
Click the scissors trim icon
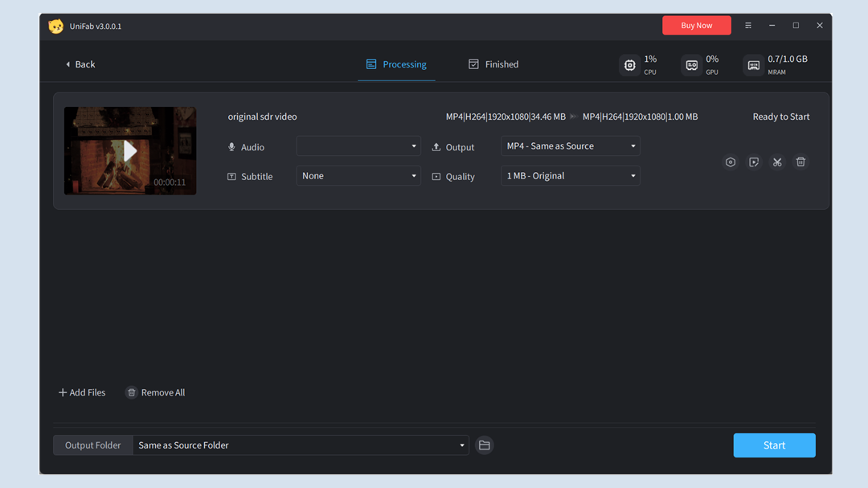777,162
